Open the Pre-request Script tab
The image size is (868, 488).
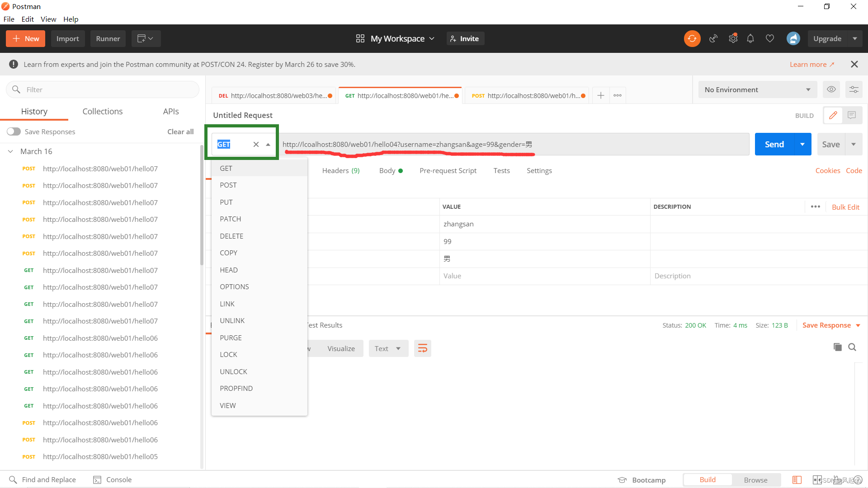(448, 171)
